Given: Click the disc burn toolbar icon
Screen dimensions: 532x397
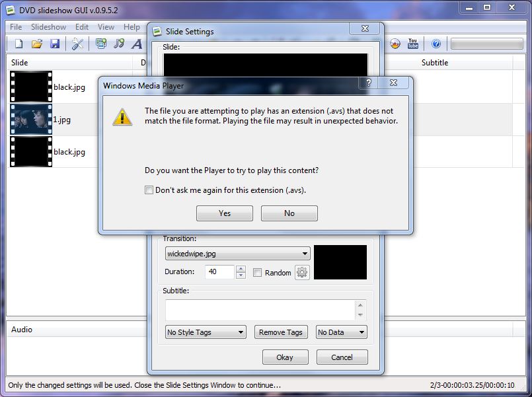Looking at the screenshot, I should pos(395,44).
